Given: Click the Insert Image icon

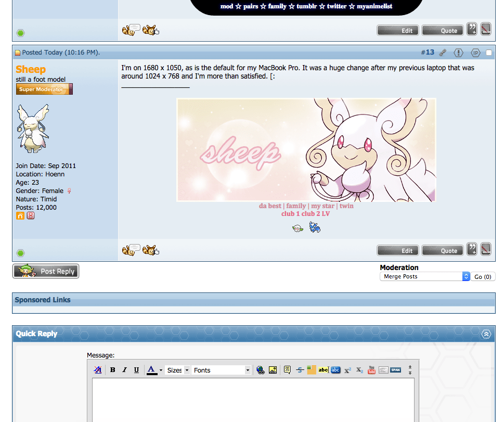Looking at the screenshot, I should point(273,370).
